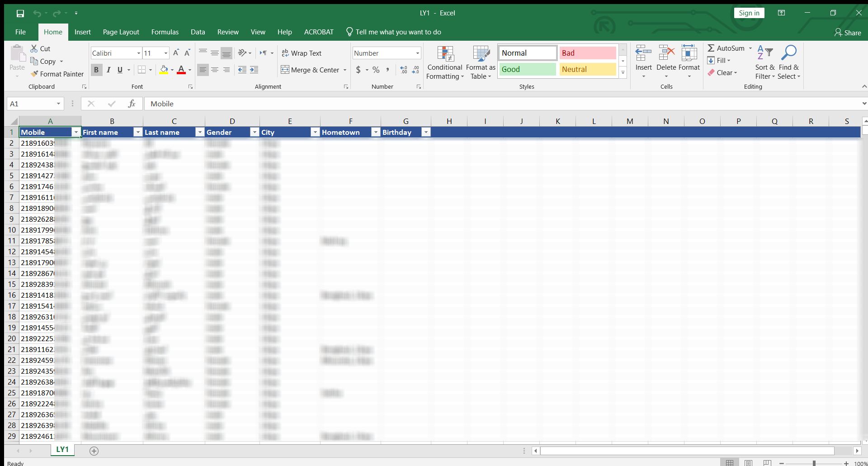Open the First name filter dropdown
The width and height of the screenshot is (868, 466).
click(x=138, y=132)
